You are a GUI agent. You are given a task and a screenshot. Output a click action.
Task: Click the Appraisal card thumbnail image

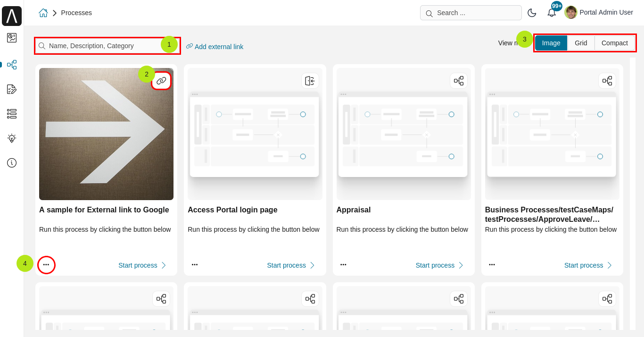point(404,134)
